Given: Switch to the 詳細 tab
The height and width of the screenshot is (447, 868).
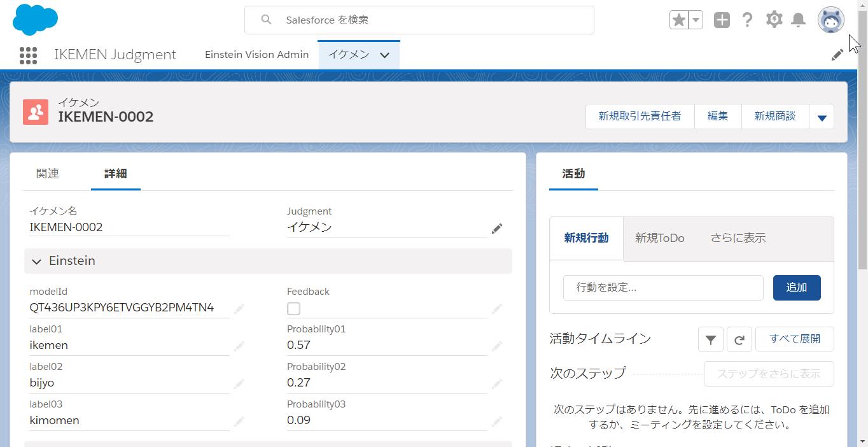Looking at the screenshot, I should (116, 173).
